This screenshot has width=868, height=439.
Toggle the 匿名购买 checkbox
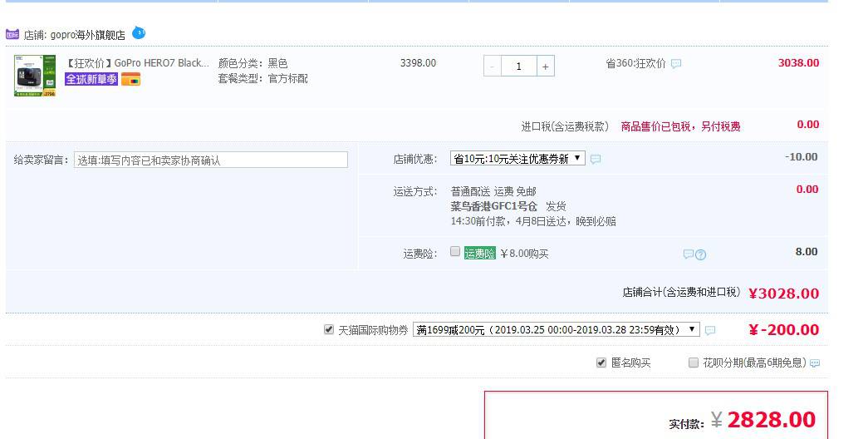pyautogui.click(x=601, y=363)
